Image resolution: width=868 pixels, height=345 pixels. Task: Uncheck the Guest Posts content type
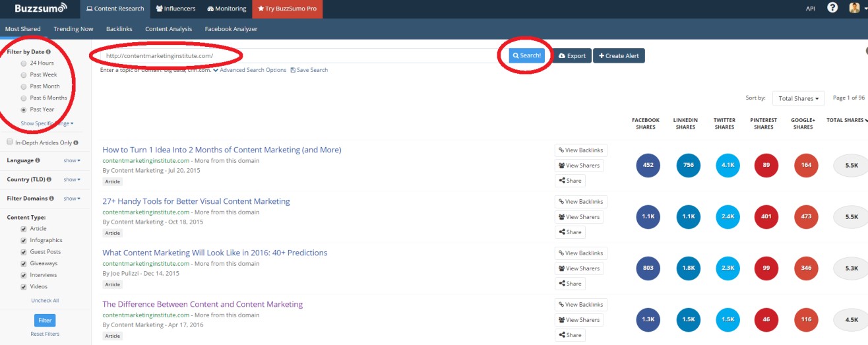coord(24,252)
